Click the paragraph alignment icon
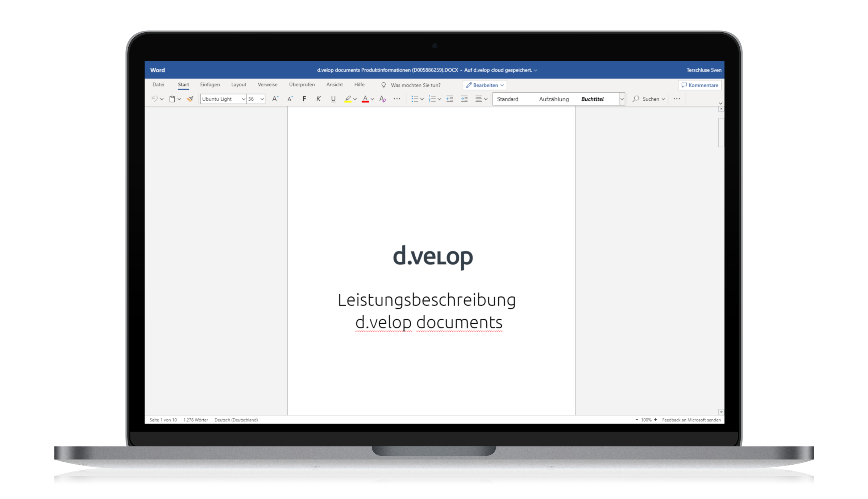 pyautogui.click(x=478, y=99)
